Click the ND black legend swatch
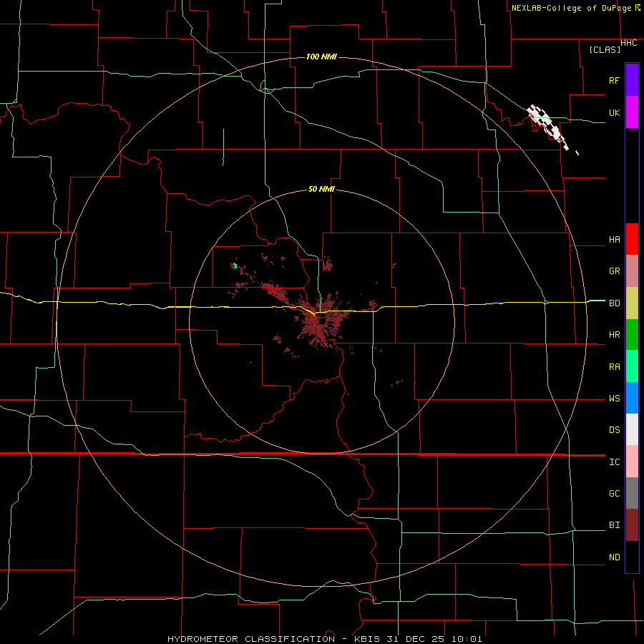 [632, 557]
